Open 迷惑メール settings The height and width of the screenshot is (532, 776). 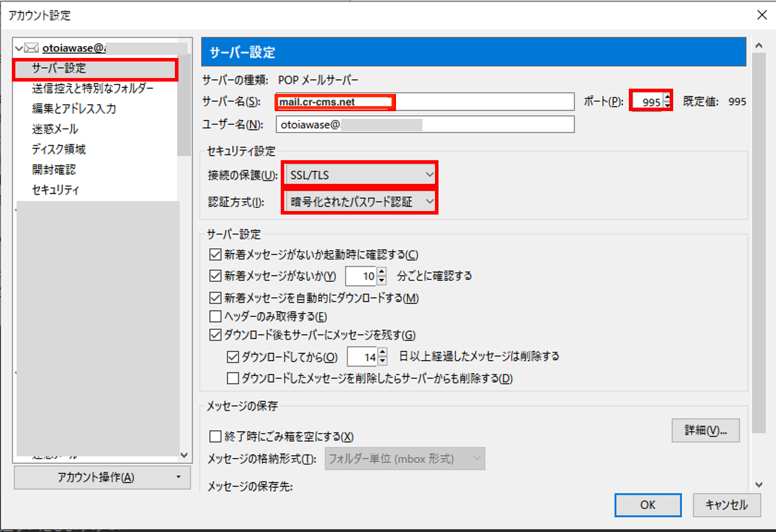pyautogui.click(x=55, y=129)
